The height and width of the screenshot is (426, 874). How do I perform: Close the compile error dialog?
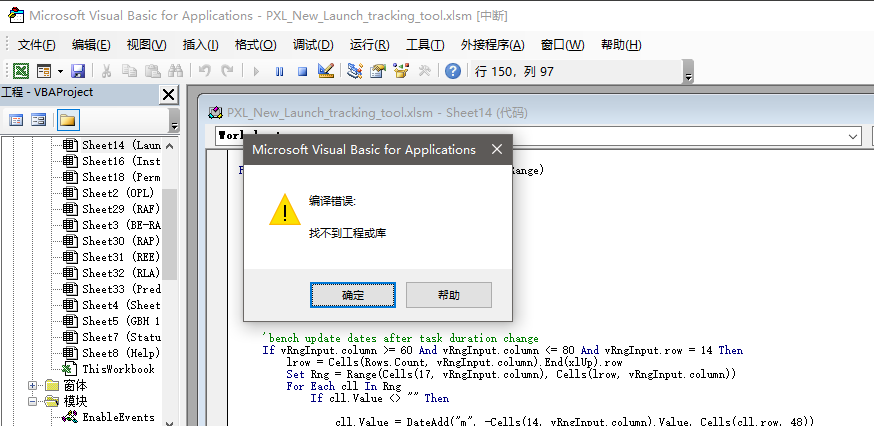[x=497, y=149]
